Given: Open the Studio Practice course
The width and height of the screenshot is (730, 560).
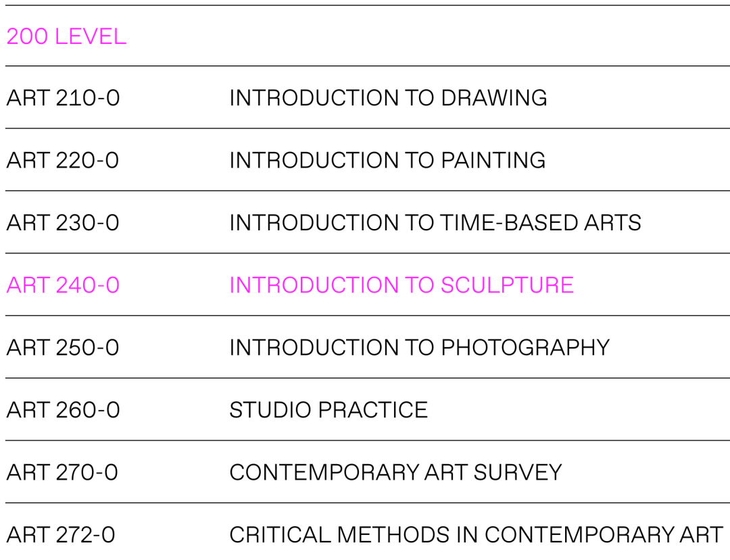Looking at the screenshot, I should [x=328, y=410].
